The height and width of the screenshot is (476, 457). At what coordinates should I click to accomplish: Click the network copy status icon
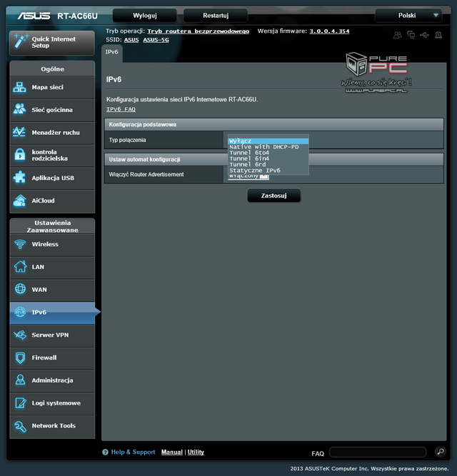pos(411,35)
